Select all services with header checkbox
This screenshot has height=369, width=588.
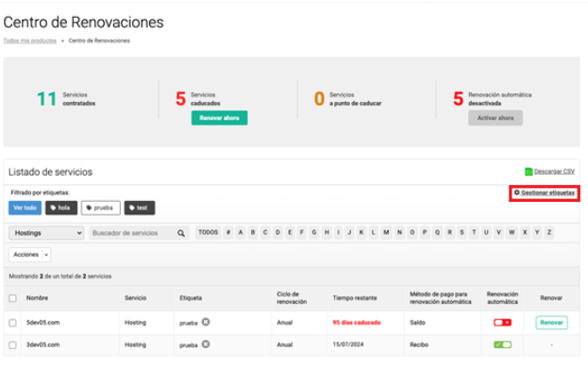13,298
